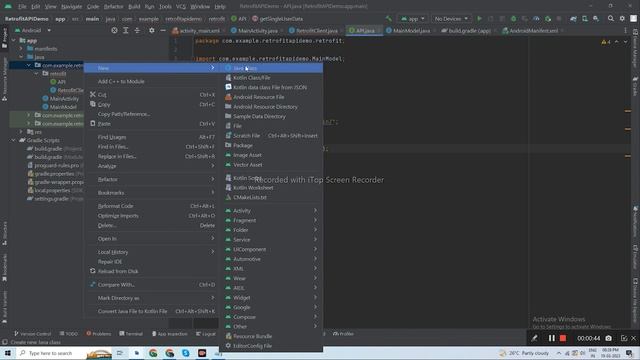Viewport: 640px width, 360px height.
Task: Expand the Service submenu
Action: click(x=271, y=240)
